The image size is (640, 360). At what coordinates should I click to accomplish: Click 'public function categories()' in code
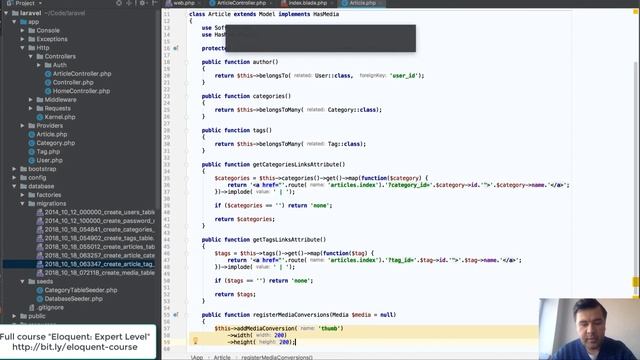pos(246,96)
